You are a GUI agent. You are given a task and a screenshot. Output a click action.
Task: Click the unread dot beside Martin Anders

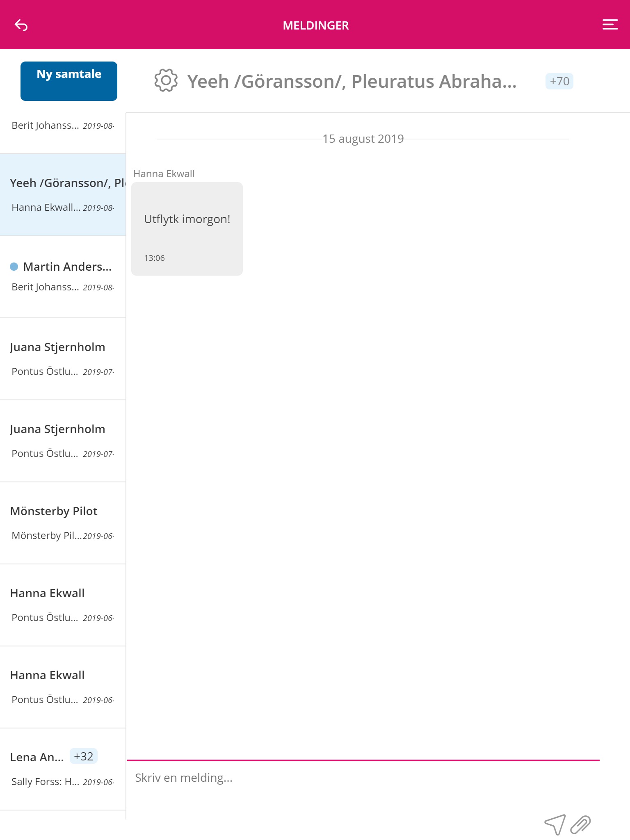14,267
